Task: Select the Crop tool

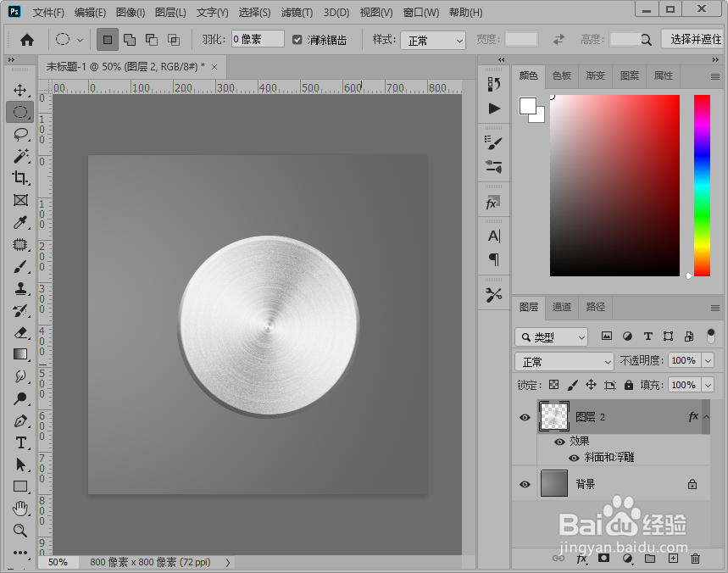Action: (20, 178)
